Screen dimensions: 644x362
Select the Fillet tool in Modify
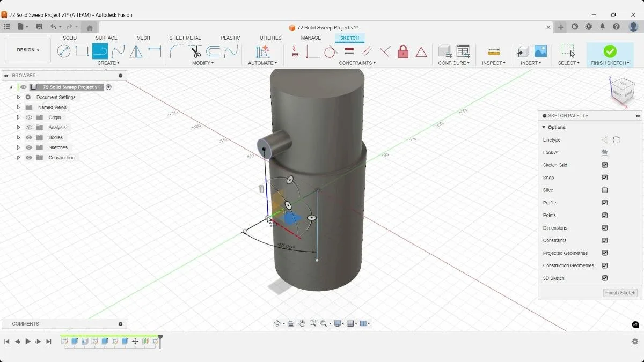176,51
